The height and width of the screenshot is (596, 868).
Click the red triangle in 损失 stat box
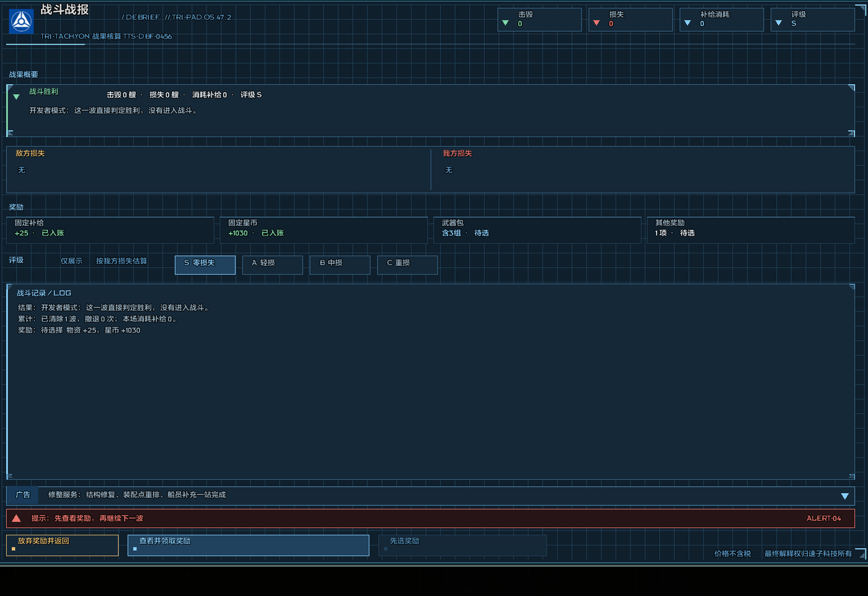click(596, 23)
